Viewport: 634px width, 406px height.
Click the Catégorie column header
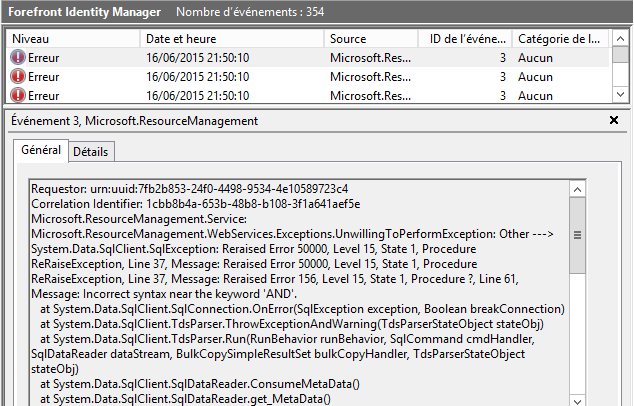560,39
